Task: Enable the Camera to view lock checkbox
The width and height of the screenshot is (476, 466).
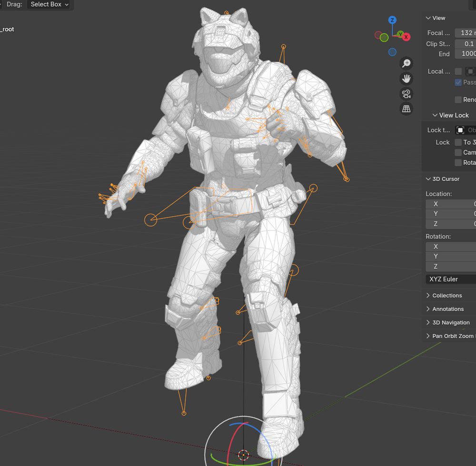Action: pyautogui.click(x=458, y=152)
